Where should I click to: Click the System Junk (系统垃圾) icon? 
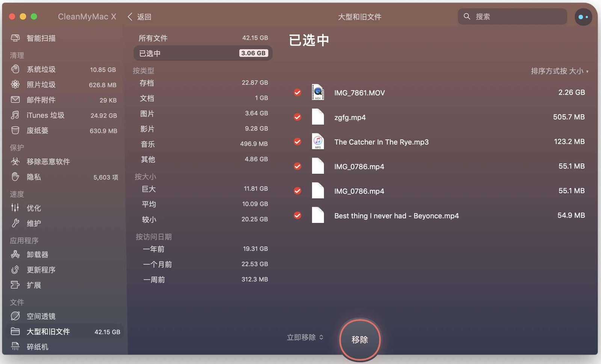[x=15, y=69]
